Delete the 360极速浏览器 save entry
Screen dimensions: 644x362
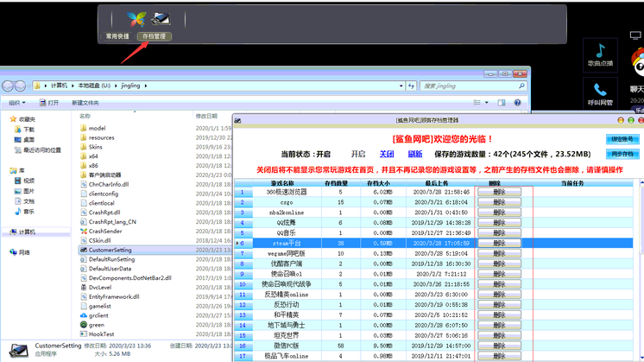499,192
